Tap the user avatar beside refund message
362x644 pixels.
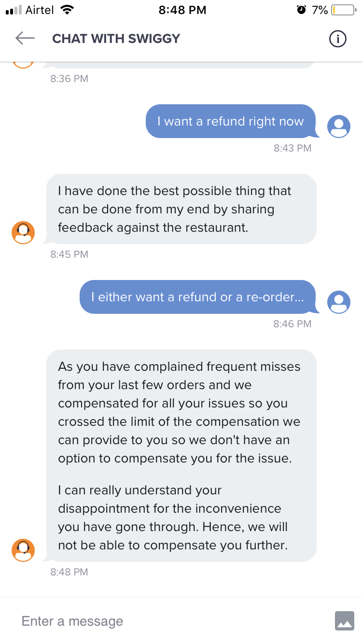(x=339, y=126)
